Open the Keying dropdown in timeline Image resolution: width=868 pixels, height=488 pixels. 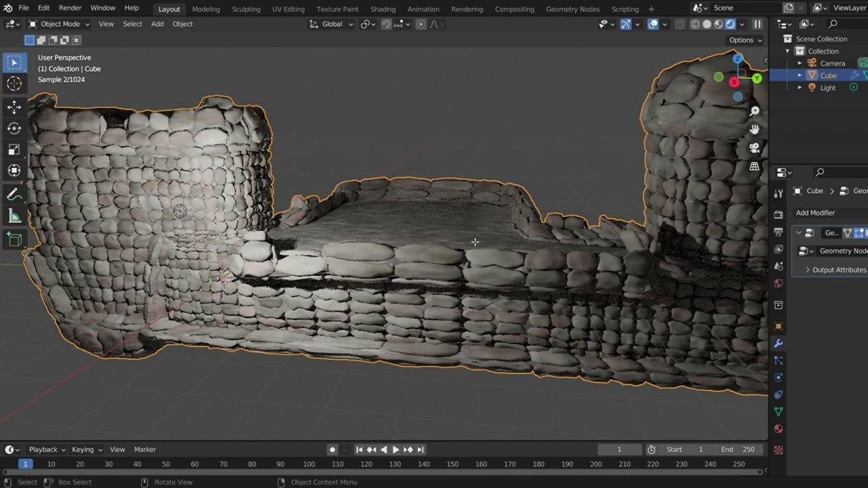[x=87, y=449]
